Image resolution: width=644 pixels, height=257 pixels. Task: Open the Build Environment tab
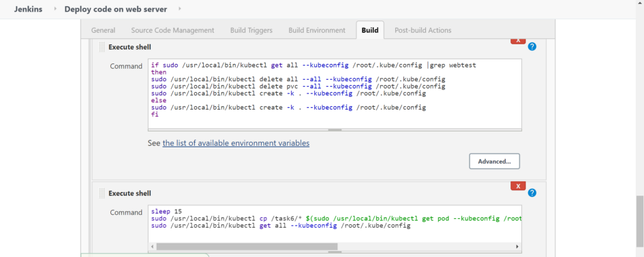coord(317,31)
